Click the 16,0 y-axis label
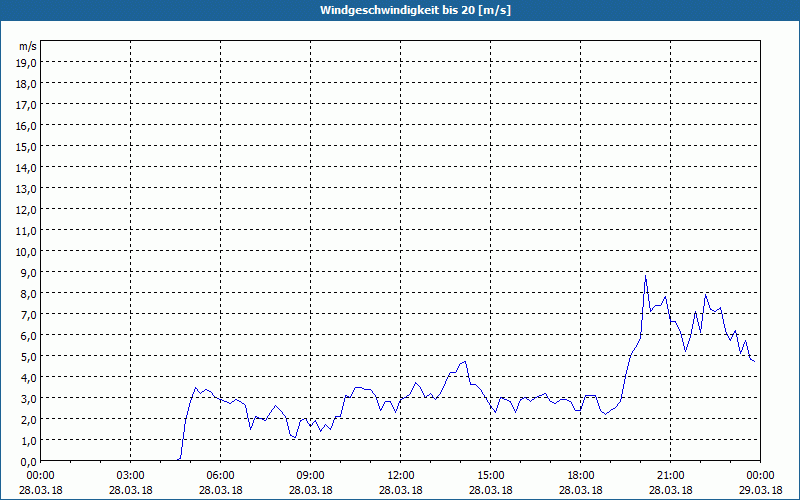Viewport: 800px width, 500px height. [28, 126]
